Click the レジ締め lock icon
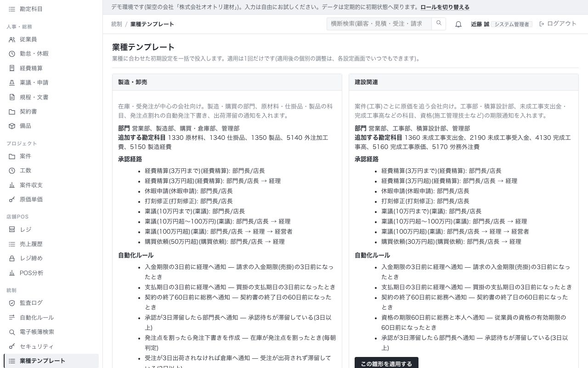The width and height of the screenshot is (588, 368). coord(12,259)
